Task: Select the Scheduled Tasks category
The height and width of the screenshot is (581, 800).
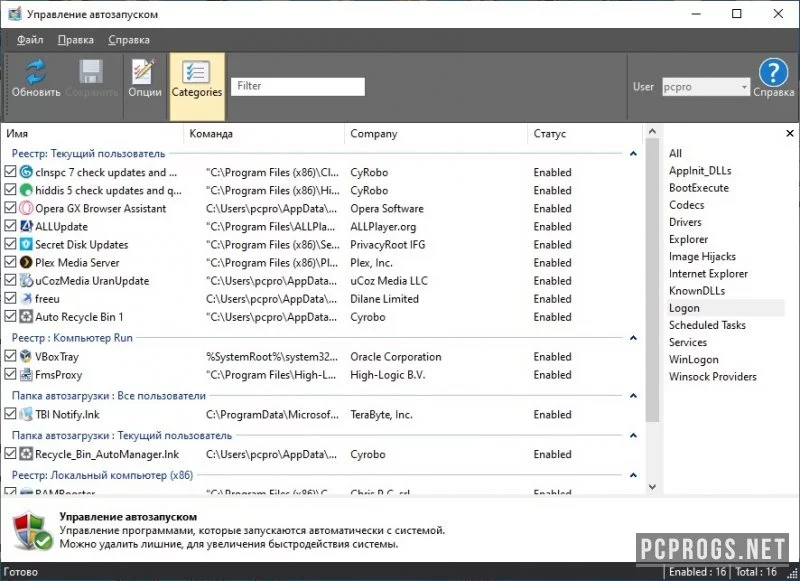Action: tap(707, 325)
